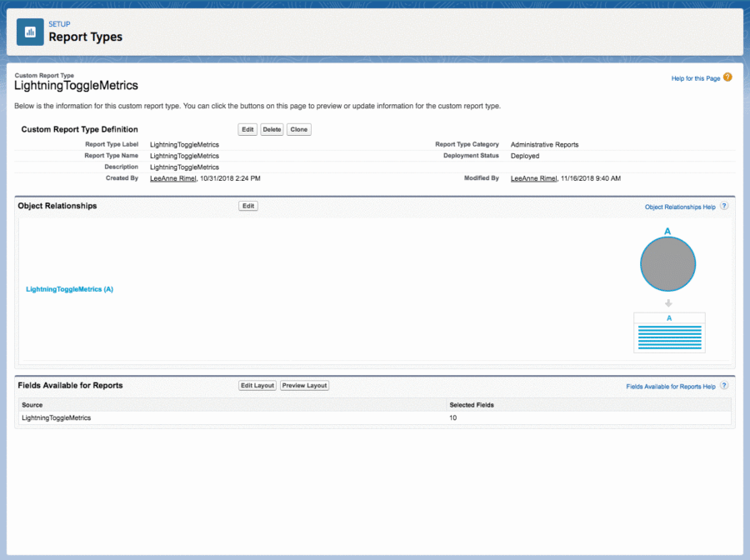Click the Preview Layout button

coord(304,386)
